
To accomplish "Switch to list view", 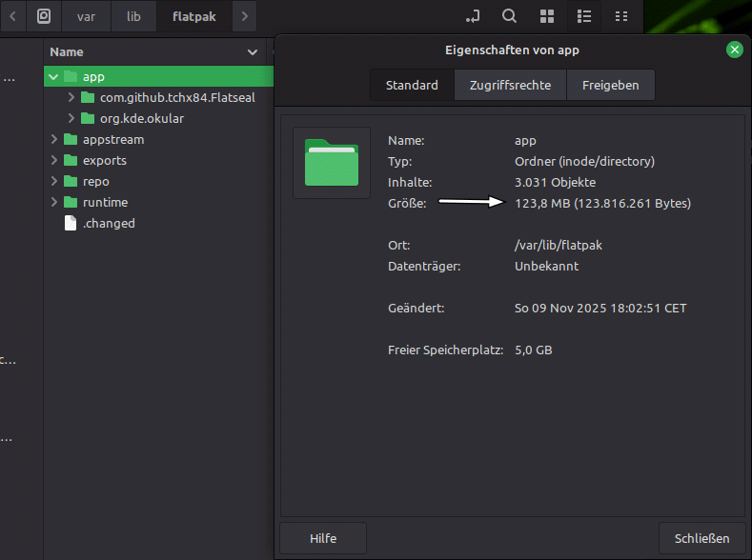I will 584,16.
